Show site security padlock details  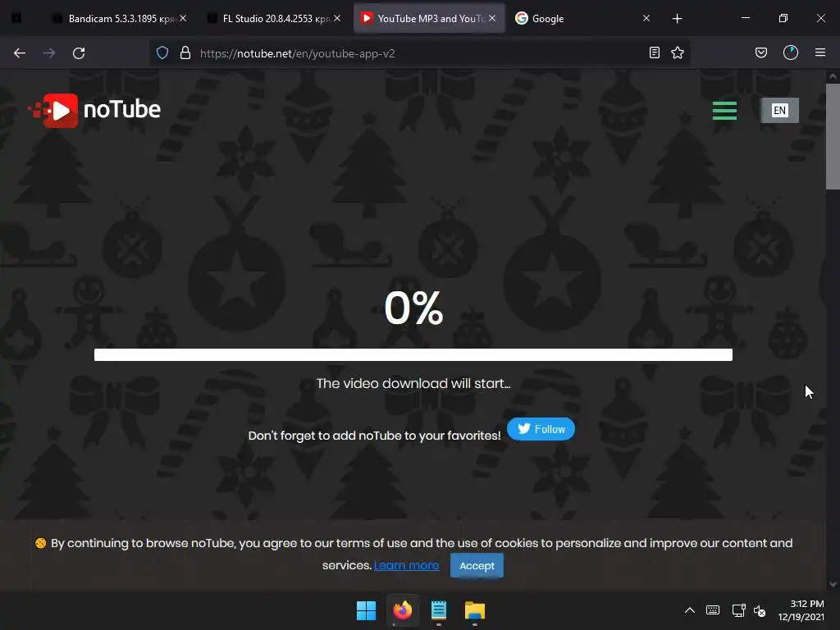click(x=185, y=53)
